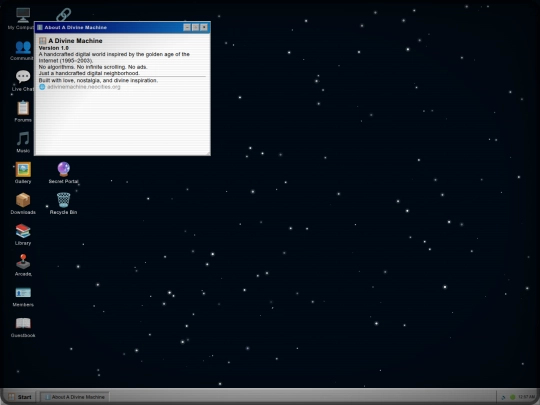Click the app logo beside A Divine Machine heading
Screen dimensions: 540x405
click(x=42, y=41)
